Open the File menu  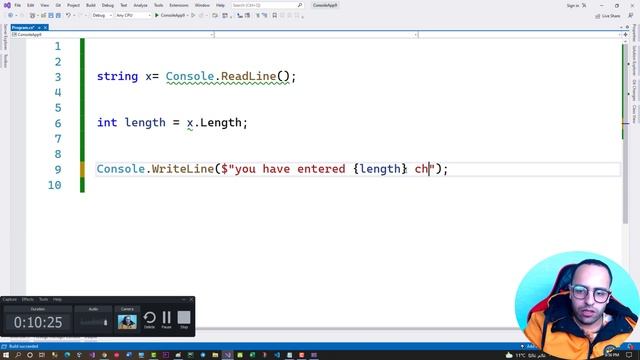pos(17,5)
